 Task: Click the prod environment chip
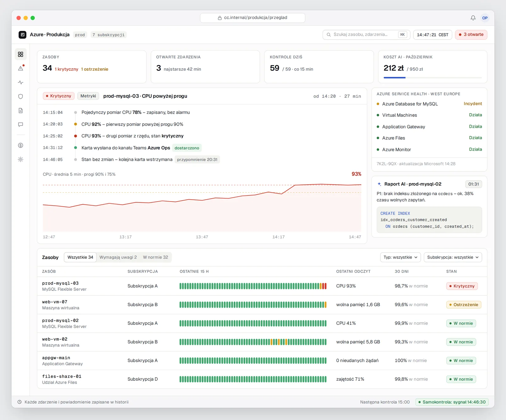80,35
